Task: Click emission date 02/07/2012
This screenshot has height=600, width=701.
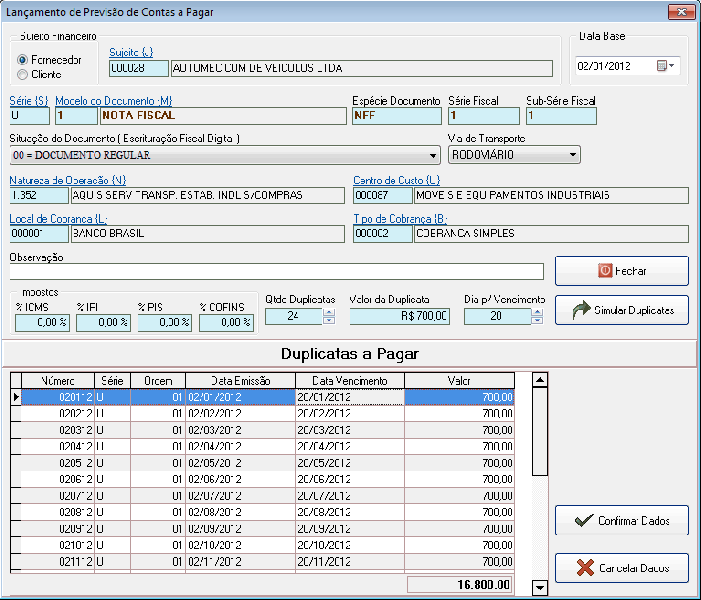Action: [241, 496]
